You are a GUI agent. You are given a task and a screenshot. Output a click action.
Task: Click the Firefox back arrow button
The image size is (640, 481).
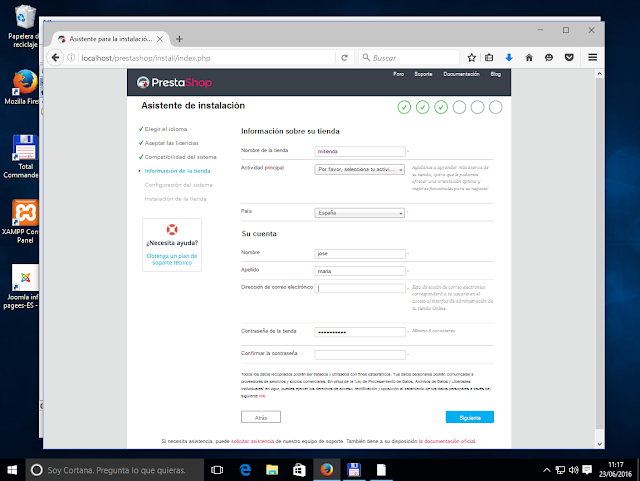pos(56,58)
